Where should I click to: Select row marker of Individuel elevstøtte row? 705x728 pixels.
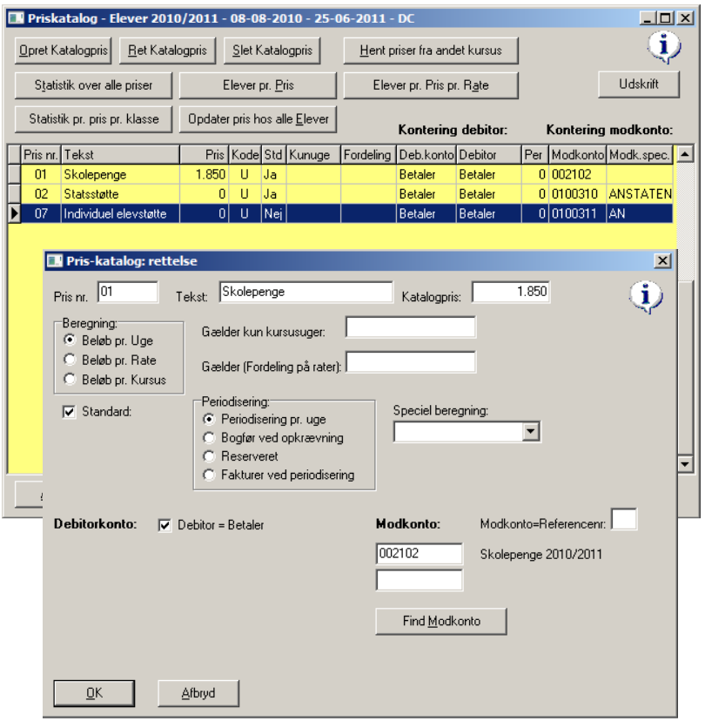(x=15, y=213)
